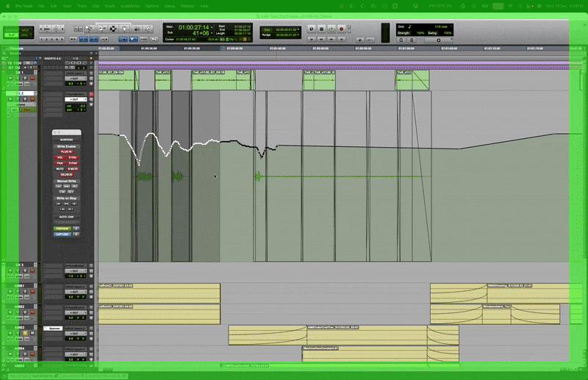Screen dimensions: 588x380
Task: Click the volume automation line on DX 2
Action: pyautogui.click(x=367, y=146)
